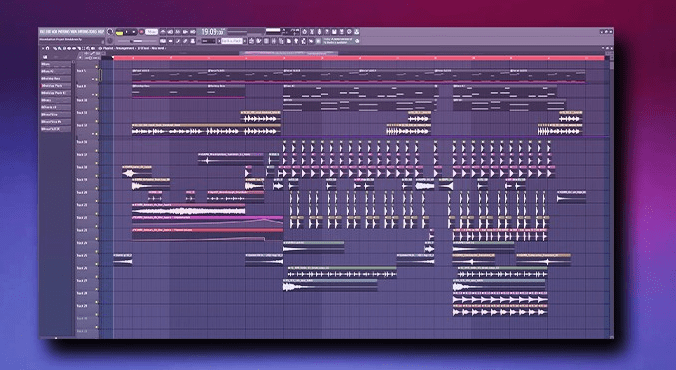
Task: Mute Track 20 with its green dot
Action: [x=97, y=188]
